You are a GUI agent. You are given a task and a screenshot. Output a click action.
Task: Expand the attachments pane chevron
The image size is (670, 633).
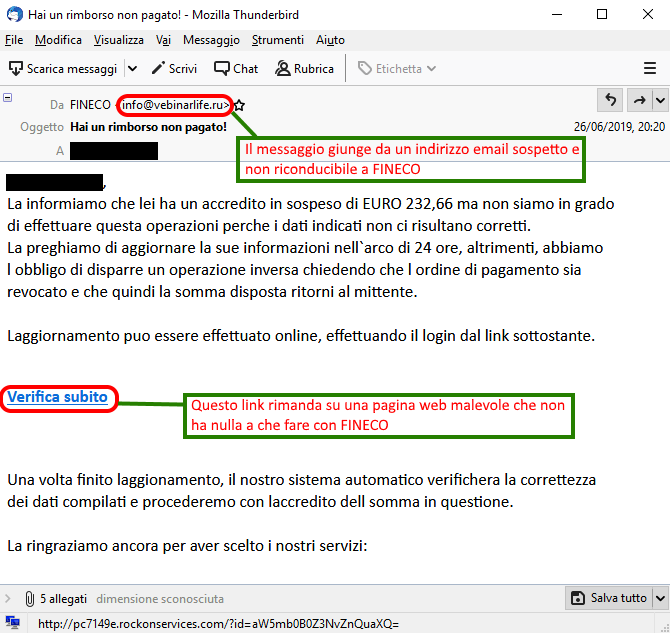[7, 598]
